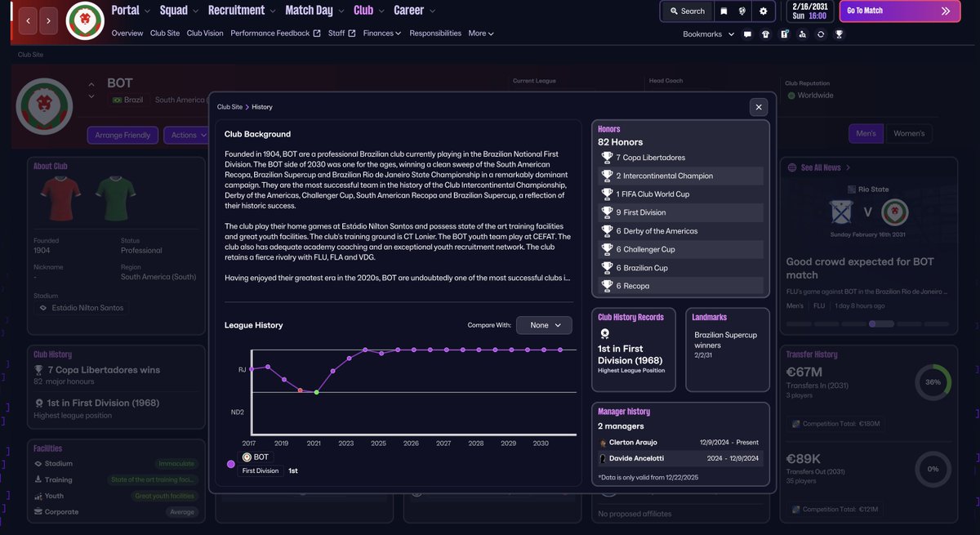The image size is (980, 535).
Task: Switch to the Club Site tab
Action: pos(165,33)
